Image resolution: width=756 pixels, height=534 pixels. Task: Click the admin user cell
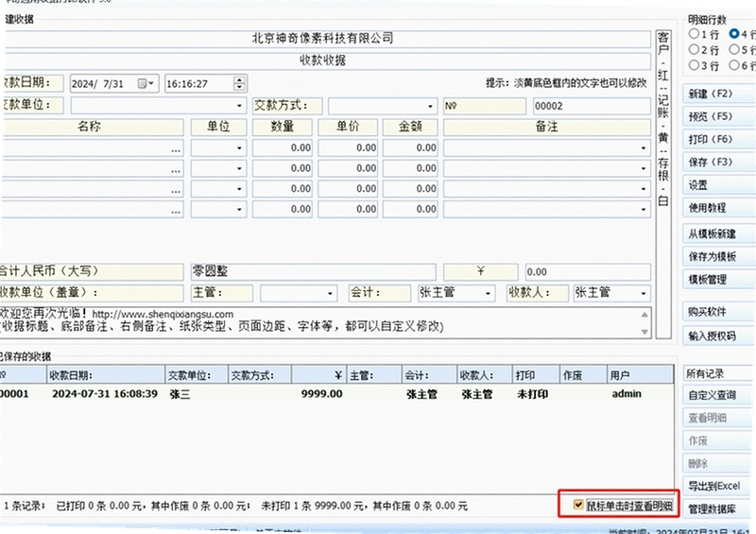coord(627,394)
